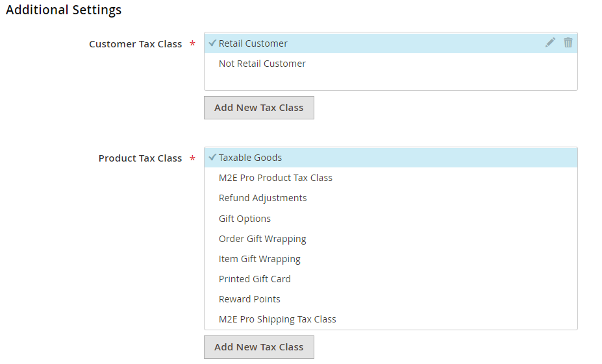Click the checkmark beside Retail Customer
Image resolution: width=602 pixels, height=364 pixels.
click(x=212, y=43)
